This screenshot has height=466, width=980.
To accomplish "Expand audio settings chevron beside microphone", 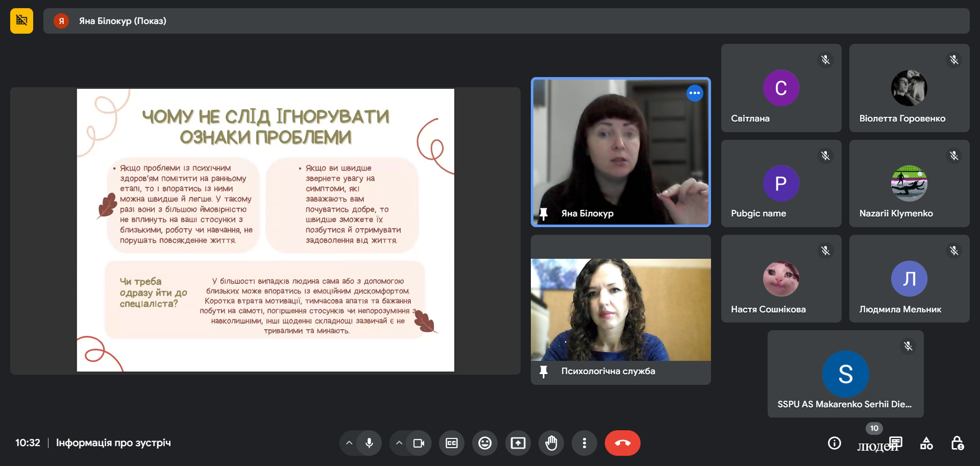I will [349, 443].
